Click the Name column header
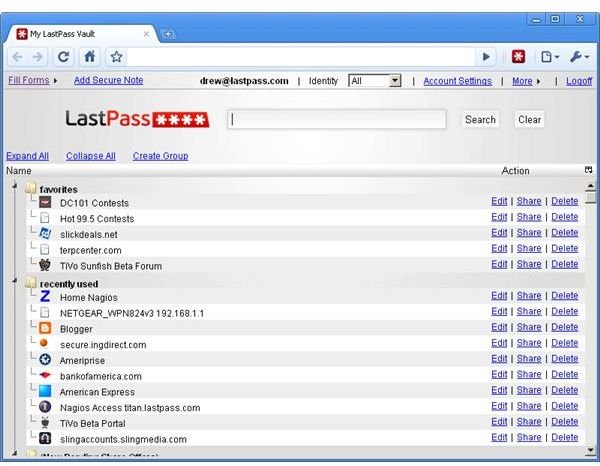The image size is (600, 466). click(x=18, y=171)
